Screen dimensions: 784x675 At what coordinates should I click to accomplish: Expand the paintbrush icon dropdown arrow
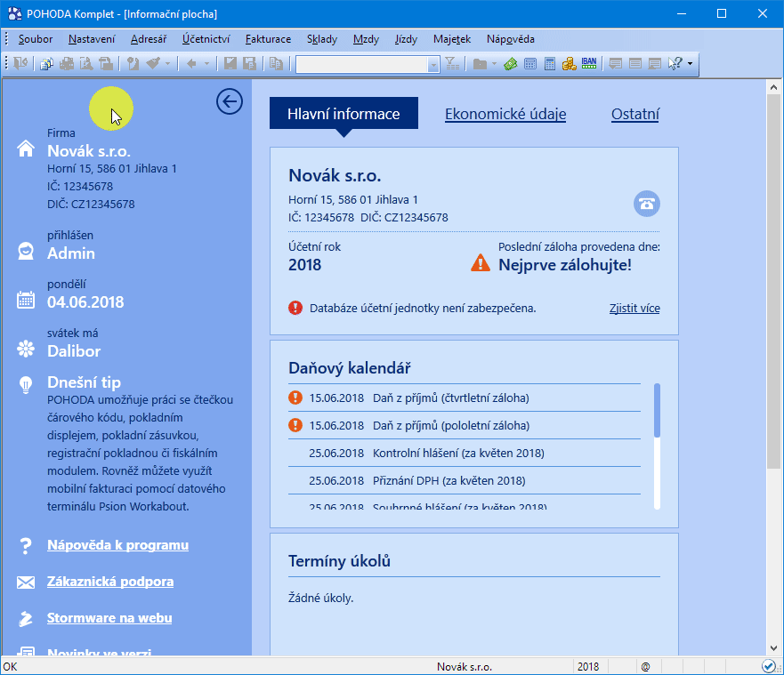click(167, 63)
